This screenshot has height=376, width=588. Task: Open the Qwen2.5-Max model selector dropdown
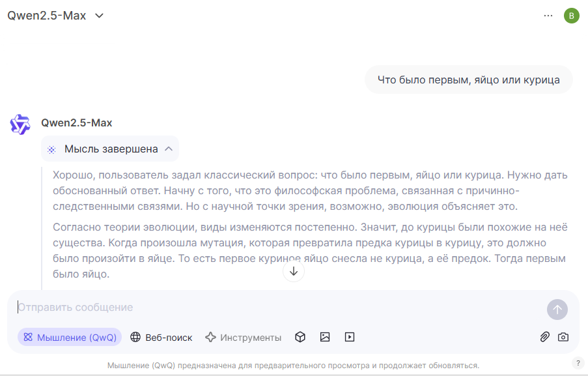(x=56, y=16)
